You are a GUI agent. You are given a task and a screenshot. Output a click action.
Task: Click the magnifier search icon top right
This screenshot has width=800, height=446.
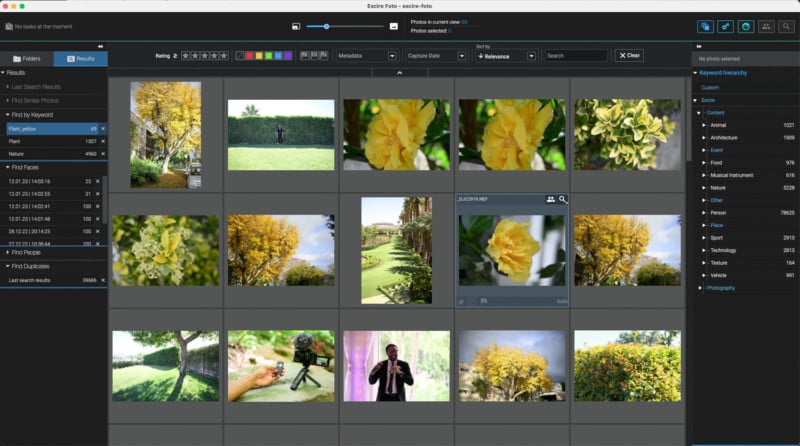pyautogui.click(x=786, y=27)
